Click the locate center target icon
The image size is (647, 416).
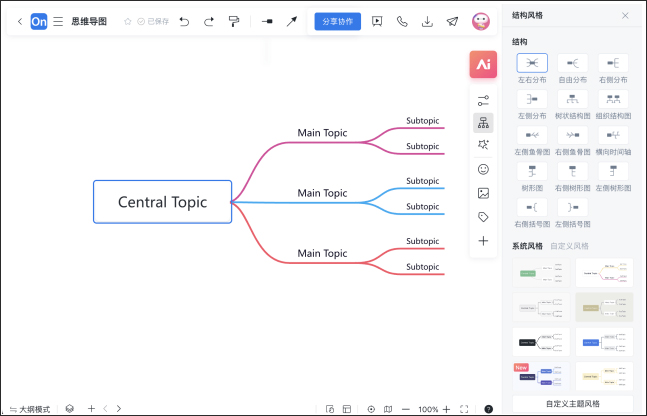tap(371, 409)
